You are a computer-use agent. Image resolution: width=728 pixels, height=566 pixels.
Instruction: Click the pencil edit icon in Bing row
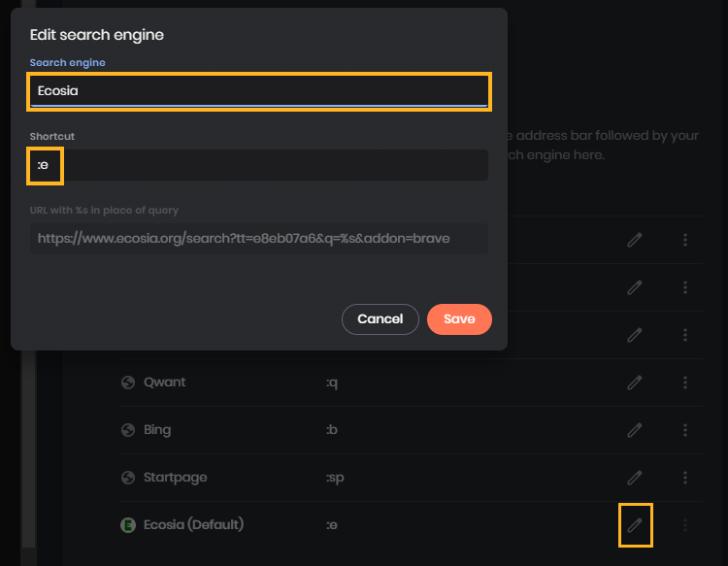point(635,430)
